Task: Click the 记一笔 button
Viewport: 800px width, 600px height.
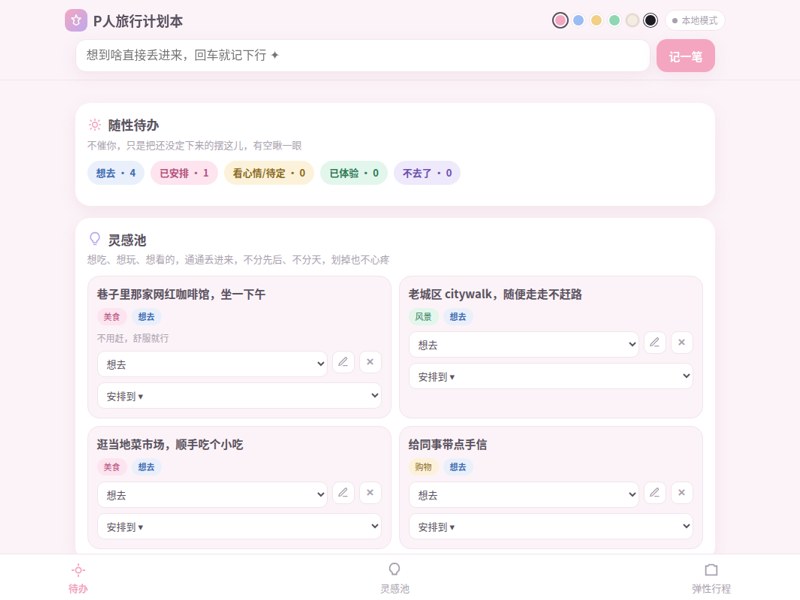Action: [x=685, y=56]
